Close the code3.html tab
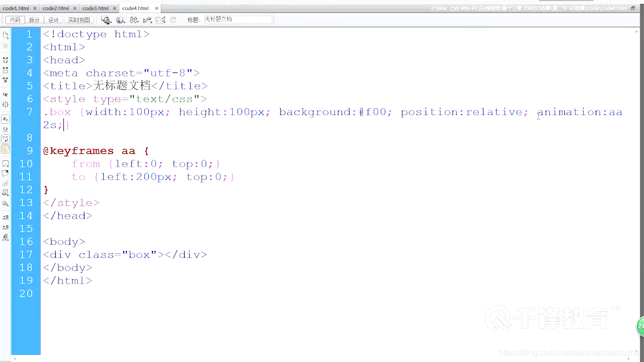 114,9
